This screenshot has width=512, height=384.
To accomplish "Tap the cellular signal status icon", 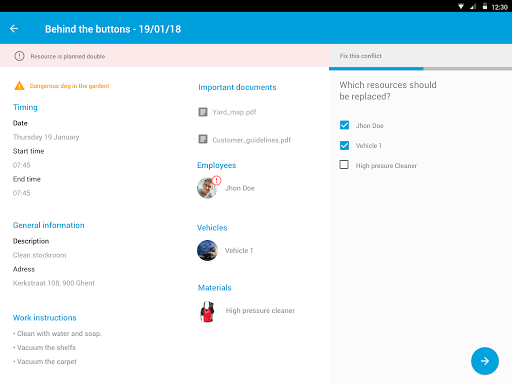I will tap(473, 6).
